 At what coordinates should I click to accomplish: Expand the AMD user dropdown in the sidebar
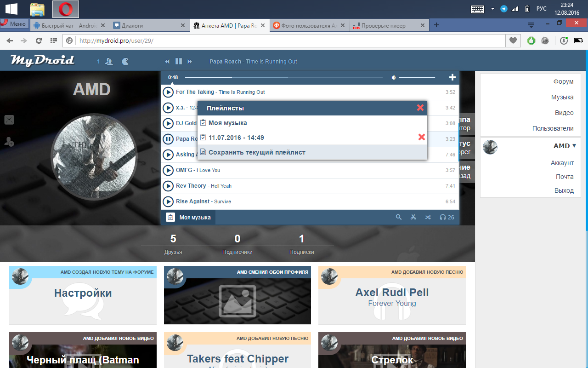click(565, 145)
